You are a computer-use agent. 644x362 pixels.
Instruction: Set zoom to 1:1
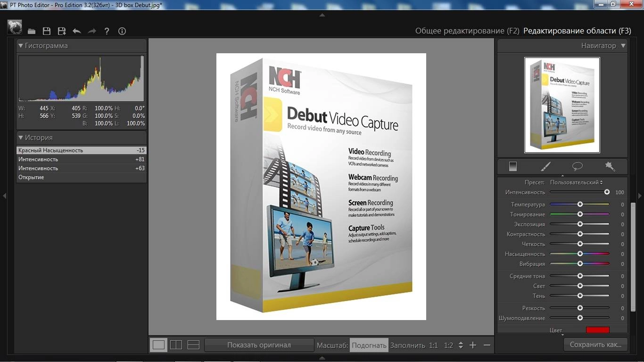point(433,345)
